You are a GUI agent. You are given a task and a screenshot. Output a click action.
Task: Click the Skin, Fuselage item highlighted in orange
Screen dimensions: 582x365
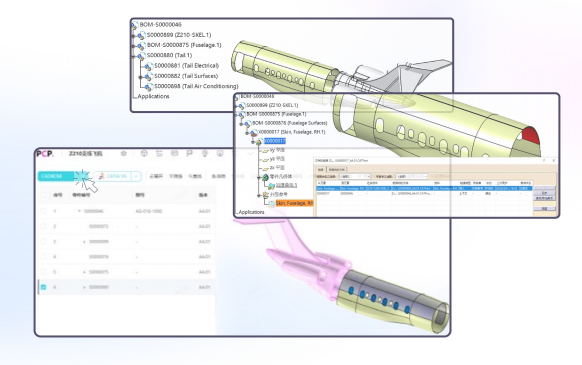[x=294, y=203]
